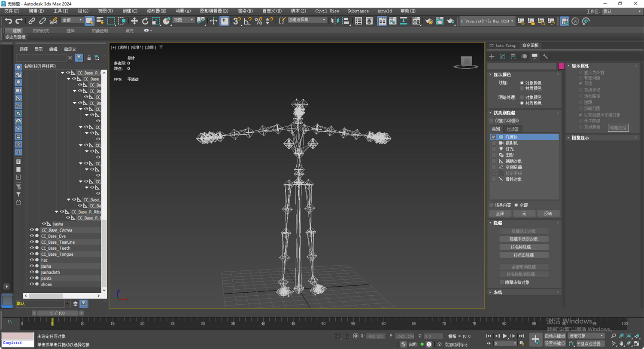Screen dimensions: 644x349
Task: Expand the 链接显示 rollout
Action: (x=580, y=138)
